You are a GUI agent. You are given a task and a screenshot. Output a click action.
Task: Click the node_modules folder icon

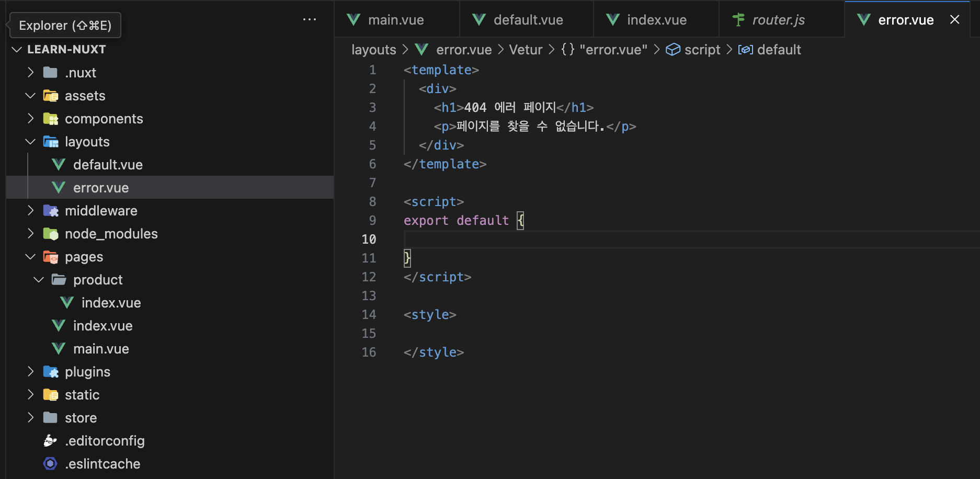[51, 234]
